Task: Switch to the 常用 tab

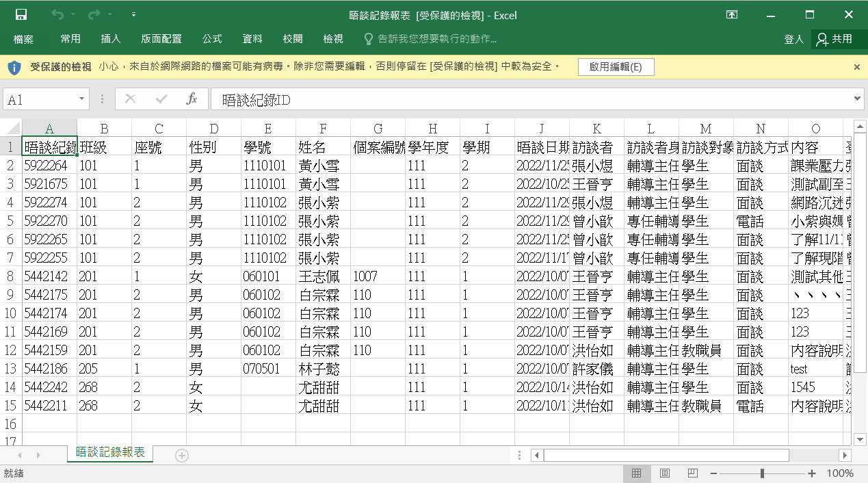Action: [x=70, y=39]
